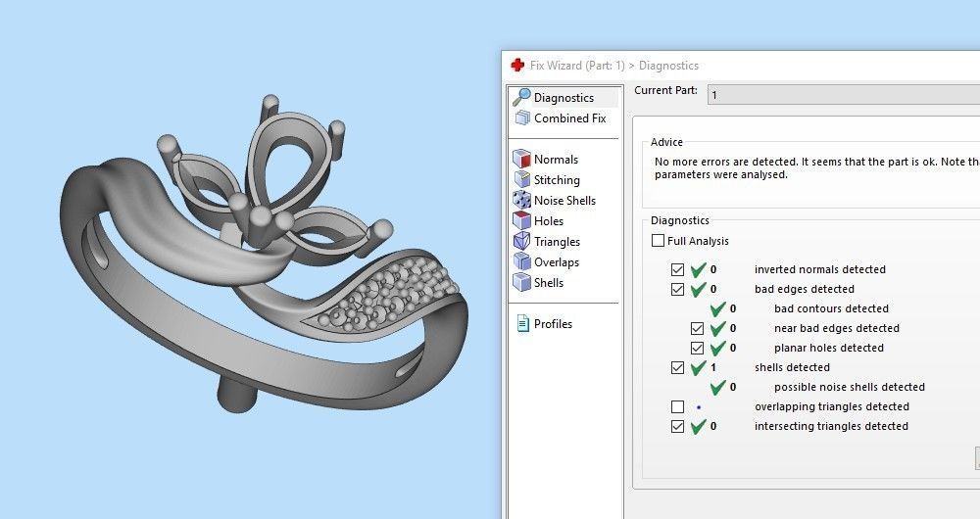The image size is (980, 519).
Task: Open the Overlaps fix page
Action: click(557, 262)
